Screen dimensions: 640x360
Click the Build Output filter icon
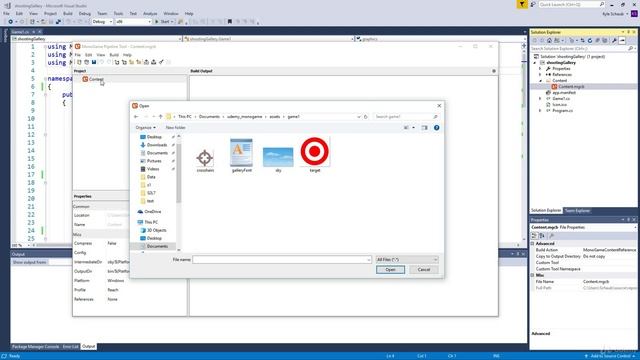click(x=493, y=71)
